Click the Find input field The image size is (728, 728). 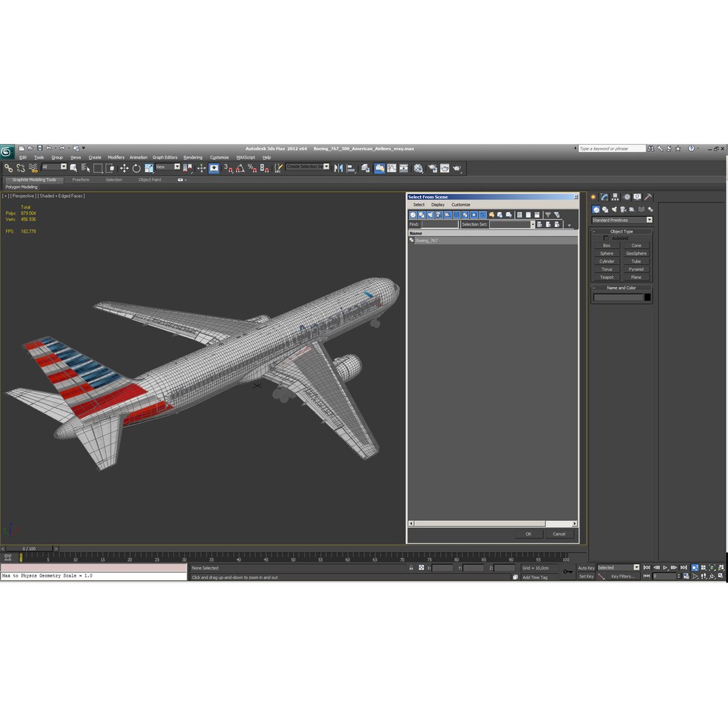coord(439,224)
